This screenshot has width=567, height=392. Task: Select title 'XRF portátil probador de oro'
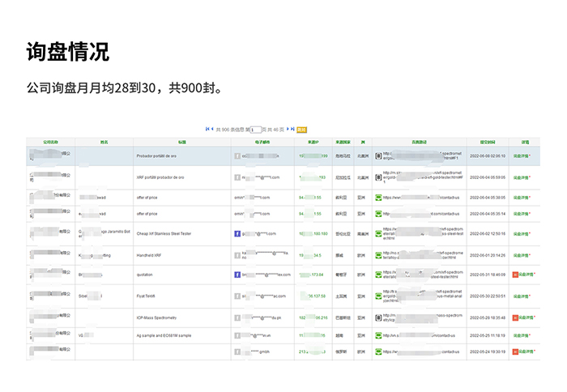160,177
